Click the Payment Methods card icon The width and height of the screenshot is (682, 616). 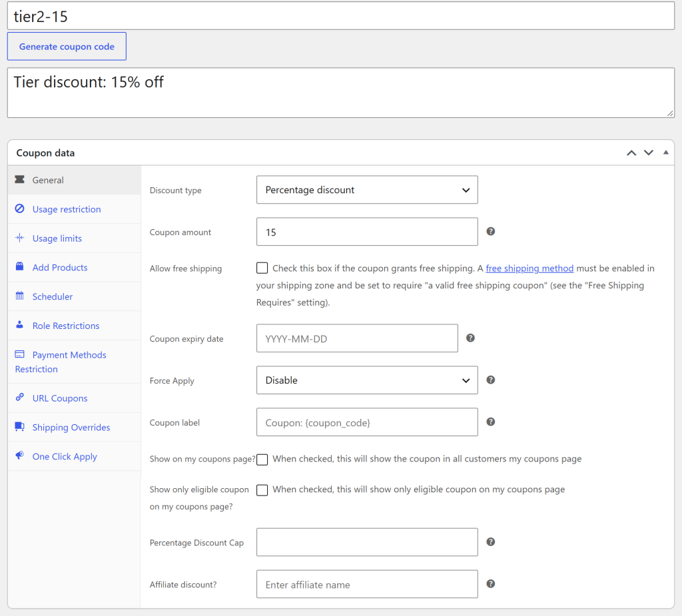point(19,354)
